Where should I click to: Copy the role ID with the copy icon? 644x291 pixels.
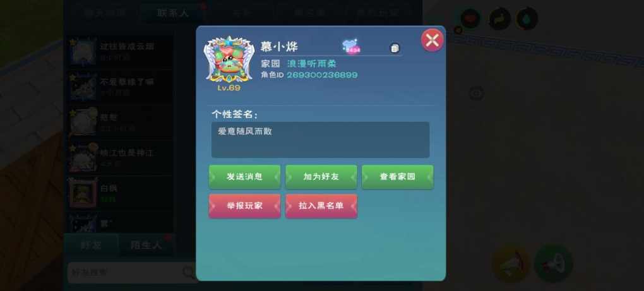(395, 48)
